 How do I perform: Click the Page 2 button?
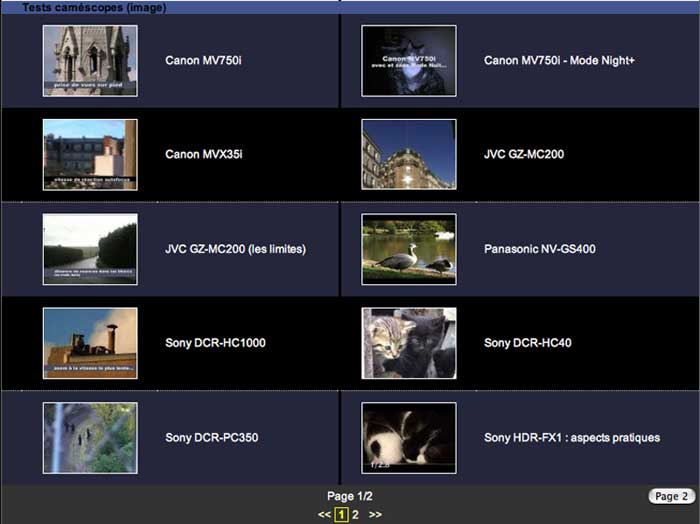pyautogui.click(x=671, y=496)
